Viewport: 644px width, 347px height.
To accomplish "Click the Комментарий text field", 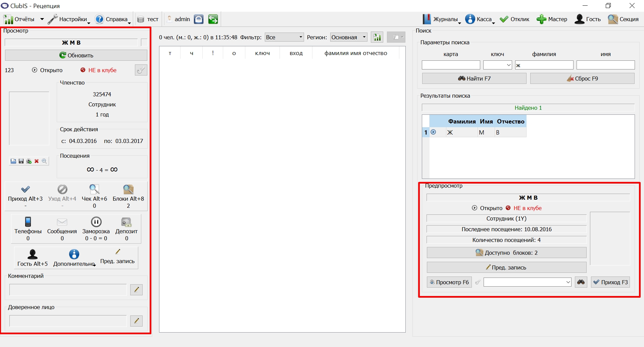I will [x=68, y=290].
